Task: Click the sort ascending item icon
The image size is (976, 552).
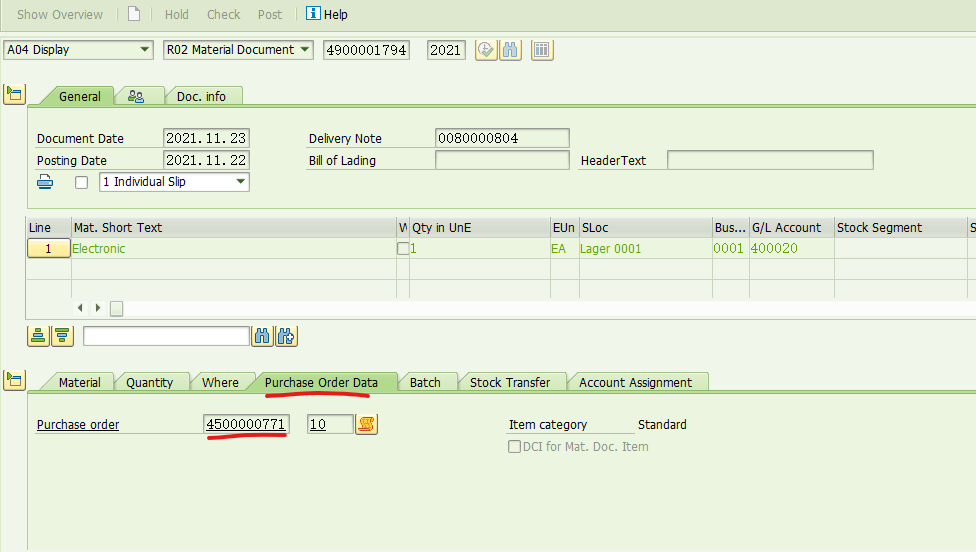Action: (x=38, y=336)
